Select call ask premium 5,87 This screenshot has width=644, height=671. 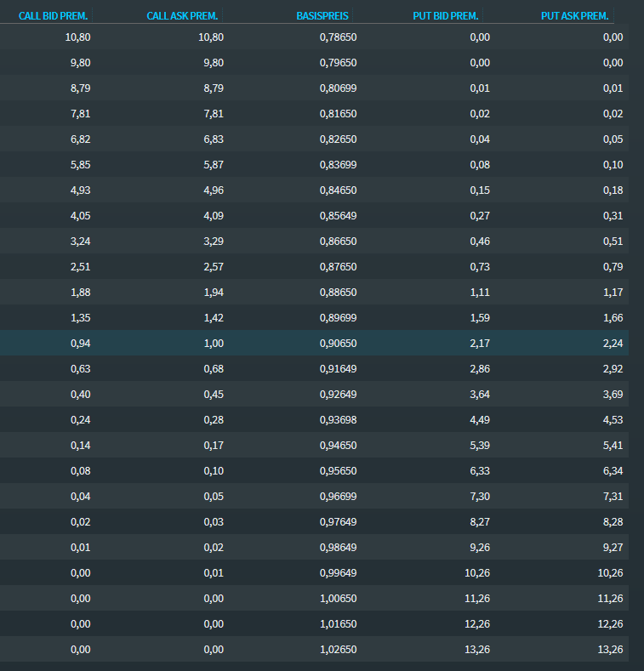(214, 165)
